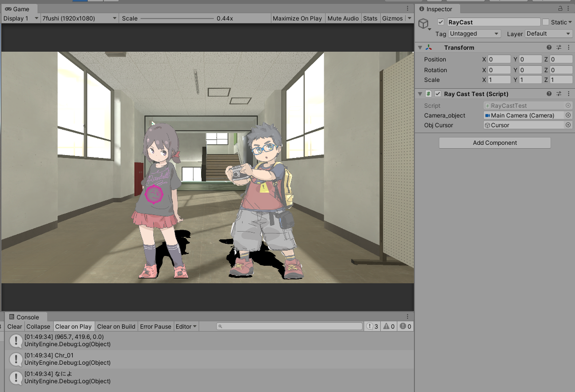Toggle error message count filter in Console
The height and width of the screenshot is (392, 575).
tap(405, 326)
